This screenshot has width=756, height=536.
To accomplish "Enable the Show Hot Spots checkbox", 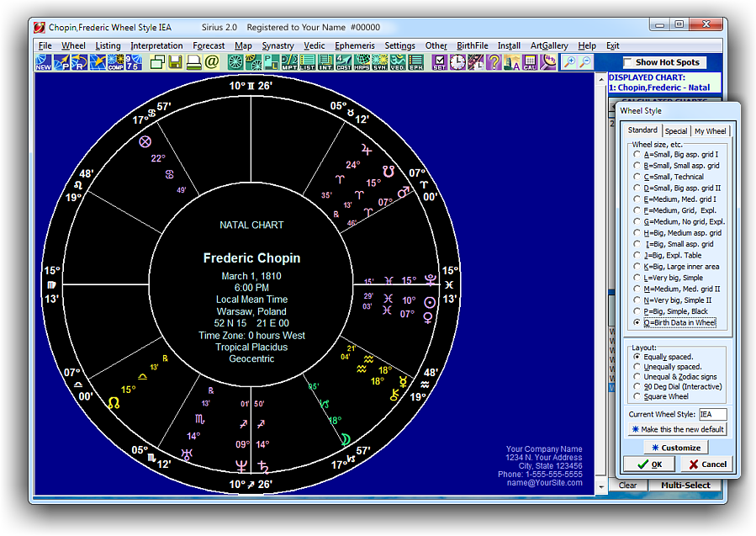I will [627, 62].
